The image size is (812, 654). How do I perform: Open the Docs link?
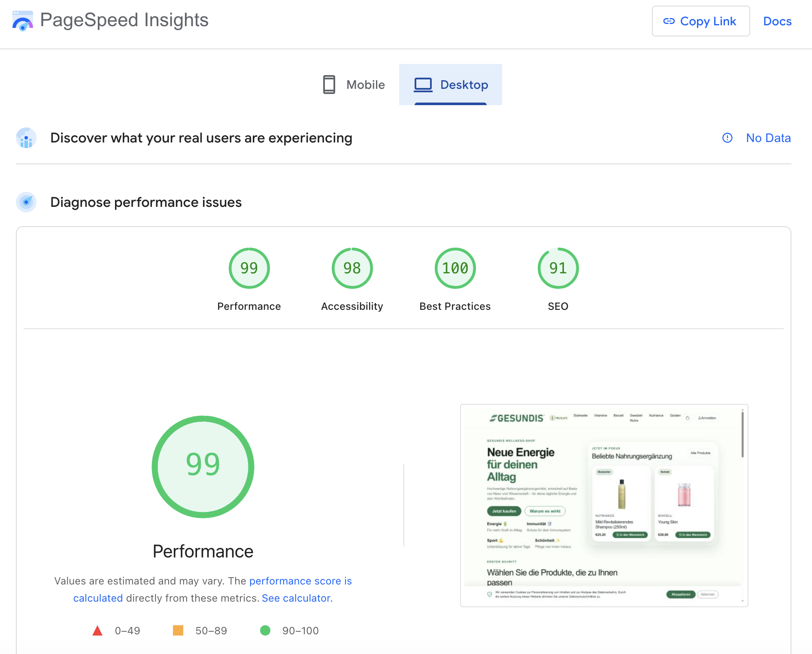click(777, 21)
